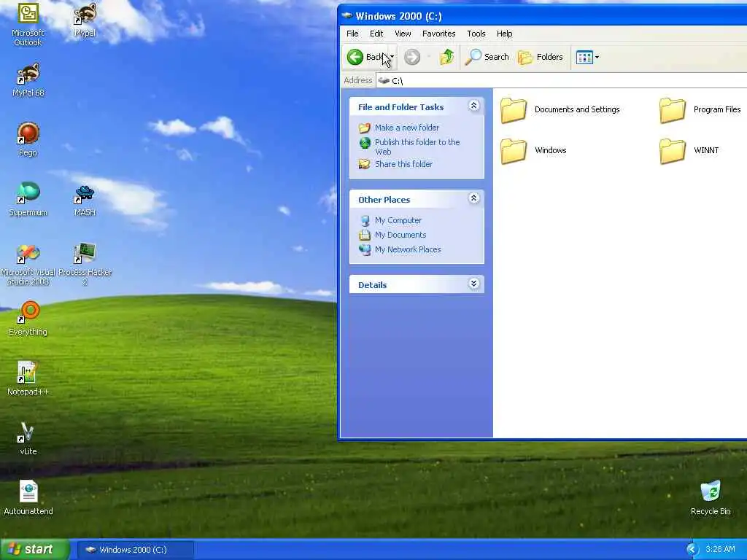Select the vLite desktop shortcut
The image size is (747, 560).
tap(28, 438)
